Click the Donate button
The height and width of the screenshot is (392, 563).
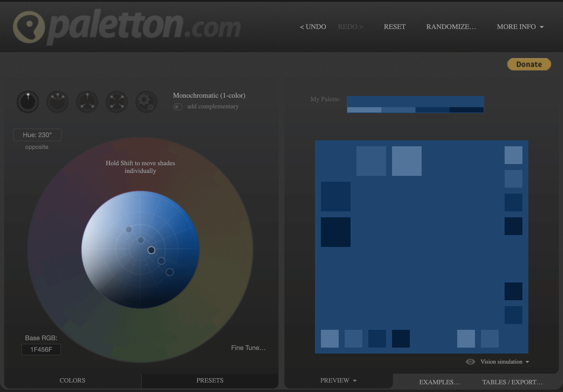point(529,64)
